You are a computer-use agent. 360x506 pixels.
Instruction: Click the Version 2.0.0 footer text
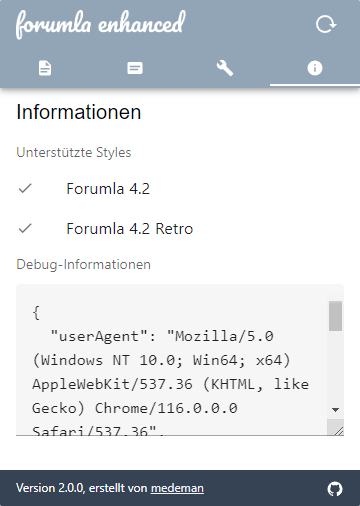coord(50,488)
